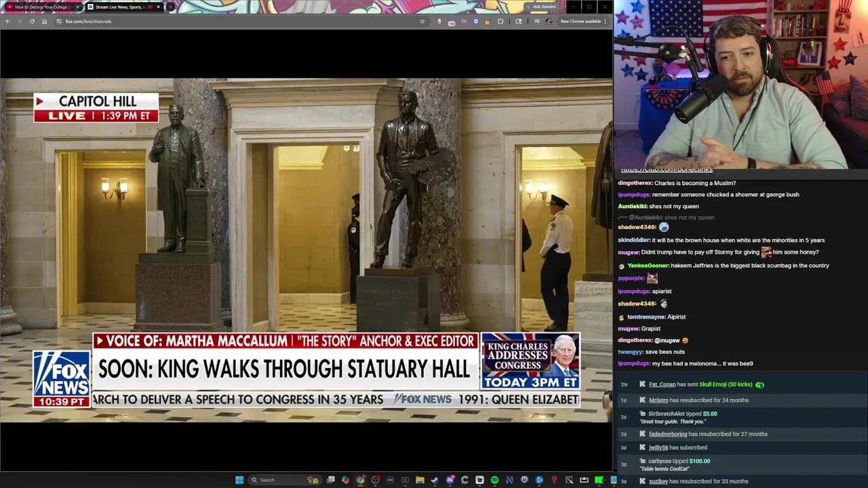Click the ppurple chat username
The height and width of the screenshot is (488, 868).
pyautogui.click(x=631, y=278)
